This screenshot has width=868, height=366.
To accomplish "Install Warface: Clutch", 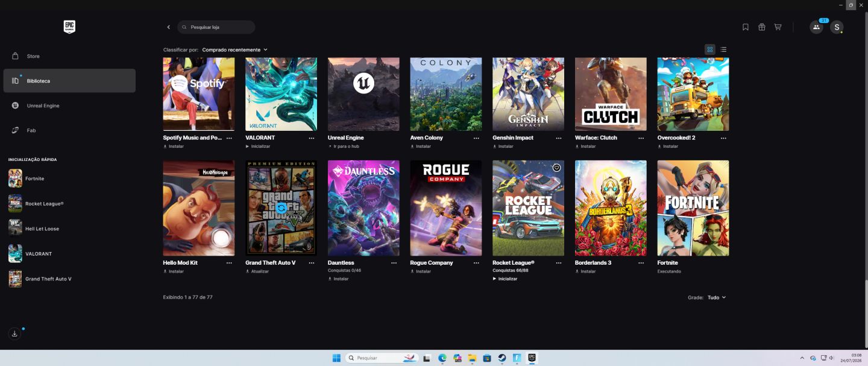I will (586, 147).
